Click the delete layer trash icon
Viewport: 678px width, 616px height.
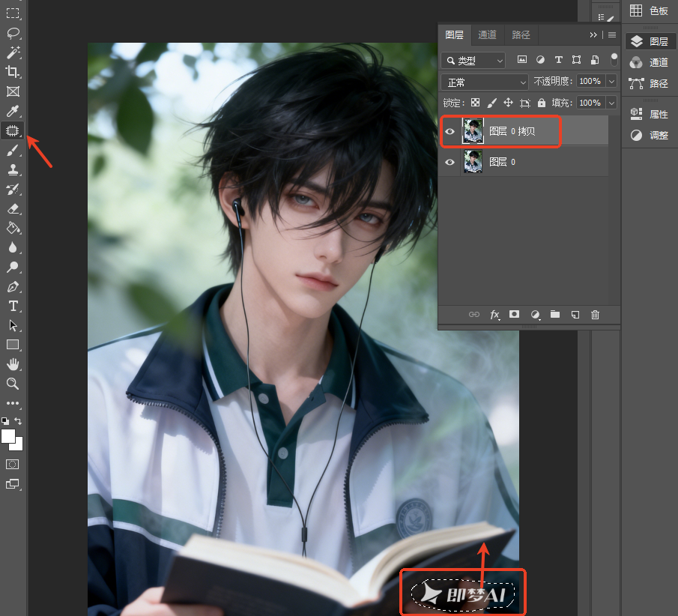pos(595,315)
